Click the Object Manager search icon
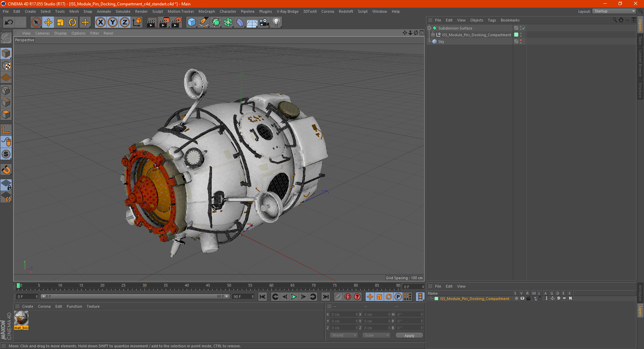The height and width of the screenshot is (349, 644). click(614, 20)
